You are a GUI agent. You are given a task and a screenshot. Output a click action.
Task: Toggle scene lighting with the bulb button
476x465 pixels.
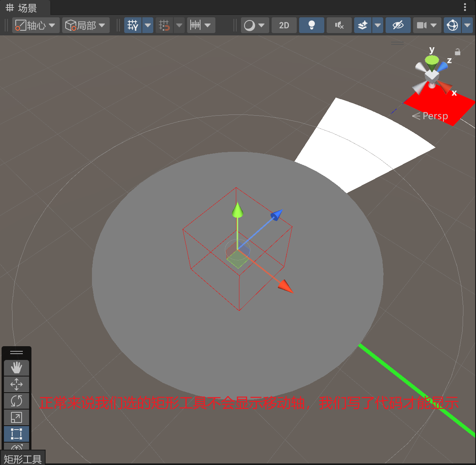(311, 26)
